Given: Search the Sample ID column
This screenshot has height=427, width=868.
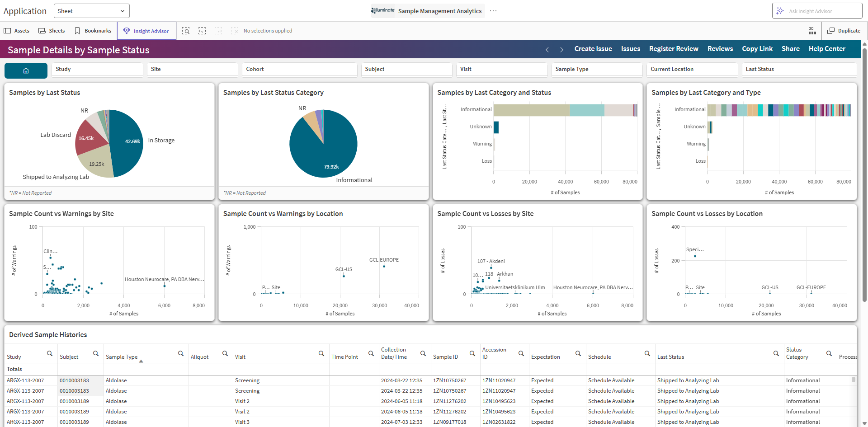Looking at the screenshot, I should [x=472, y=353].
